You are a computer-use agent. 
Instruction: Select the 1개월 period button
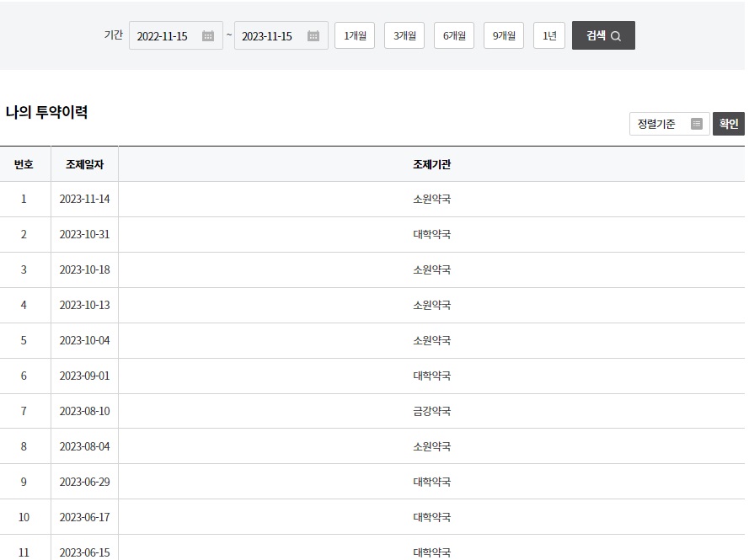coord(355,35)
